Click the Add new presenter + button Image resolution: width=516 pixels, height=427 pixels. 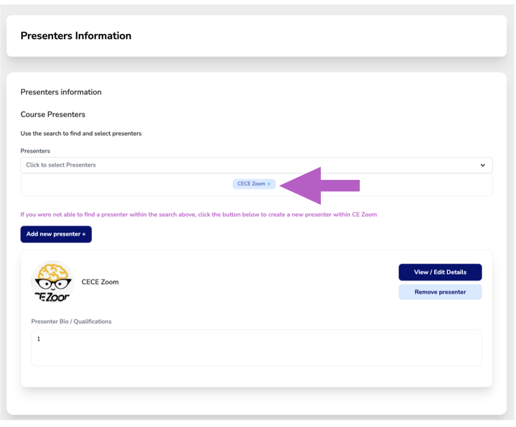(56, 234)
